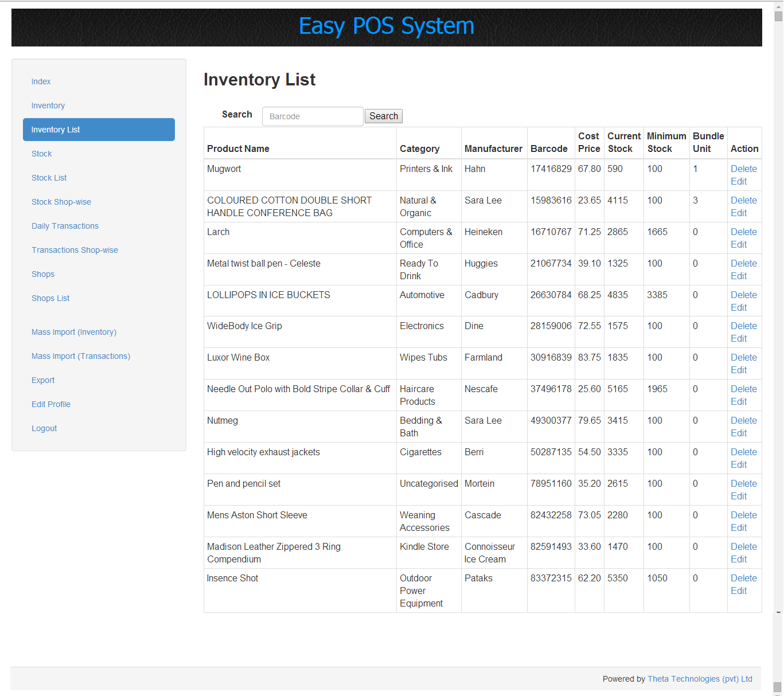The height and width of the screenshot is (696, 784).
Task: Click the Barcode search field
Action: [x=313, y=116]
